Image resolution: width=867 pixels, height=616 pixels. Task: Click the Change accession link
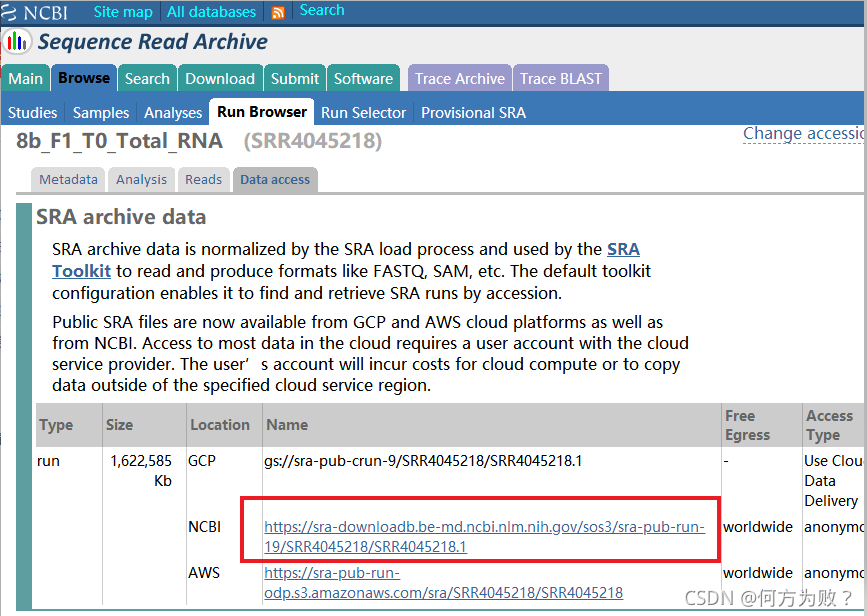tap(803, 133)
